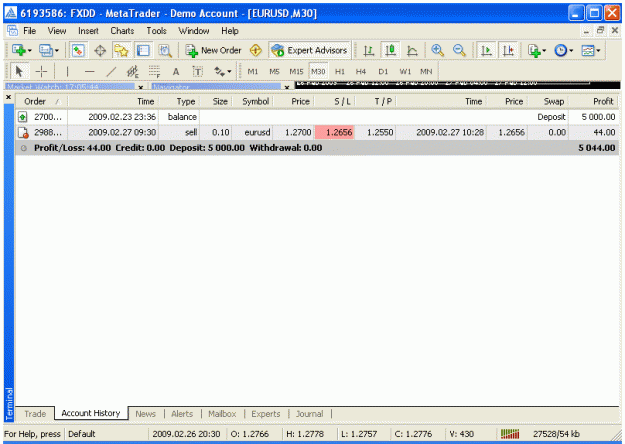Image resolution: width=625 pixels, height=444 pixels.
Task: Open the Profiles toolbar icon
Action: (x=45, y=51)
